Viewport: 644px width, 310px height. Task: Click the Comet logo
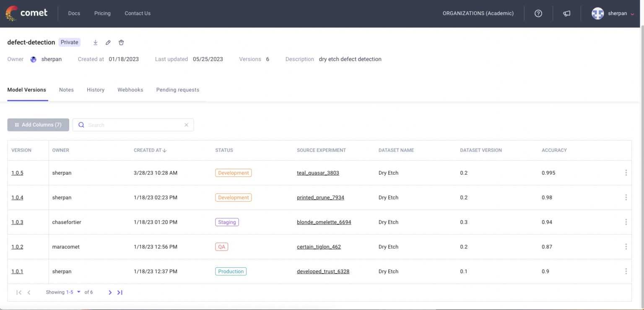26,13
